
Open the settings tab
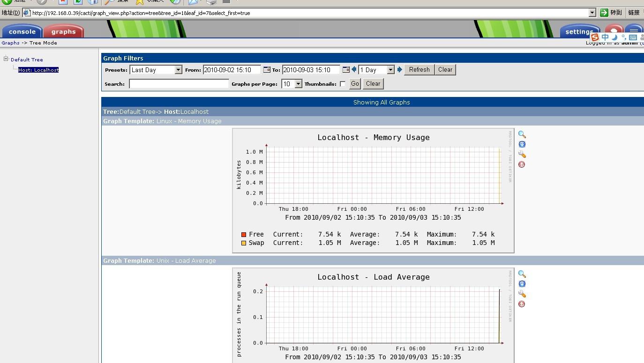click(580, 31)
